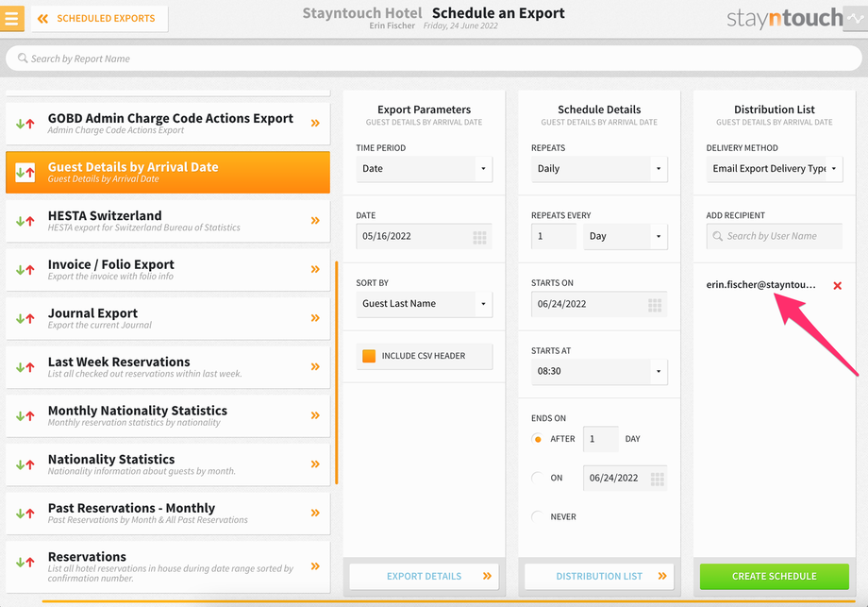Image resolution: width=868 pixels, height=607 pixels.
Task: Expand the Starts At time dropdown
Action: [x=599, y=371]
